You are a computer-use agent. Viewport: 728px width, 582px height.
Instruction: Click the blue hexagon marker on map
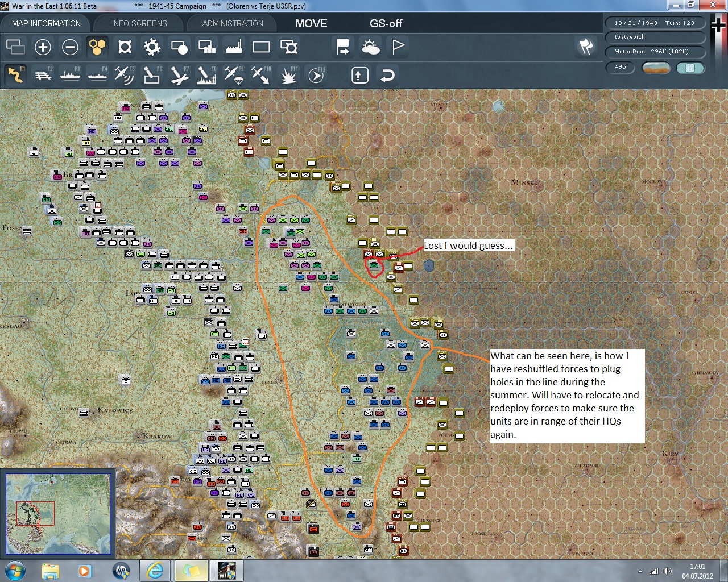pos(429,265)
